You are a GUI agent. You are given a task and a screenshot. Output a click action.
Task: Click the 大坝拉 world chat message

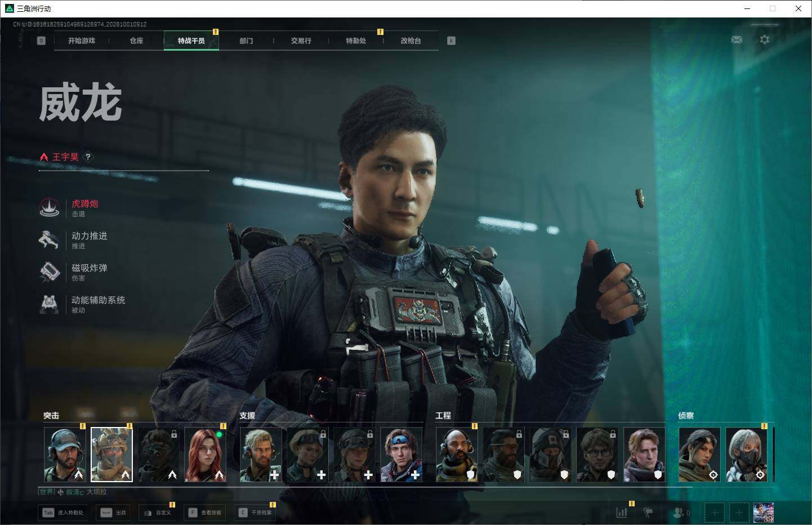coord(96,492)
